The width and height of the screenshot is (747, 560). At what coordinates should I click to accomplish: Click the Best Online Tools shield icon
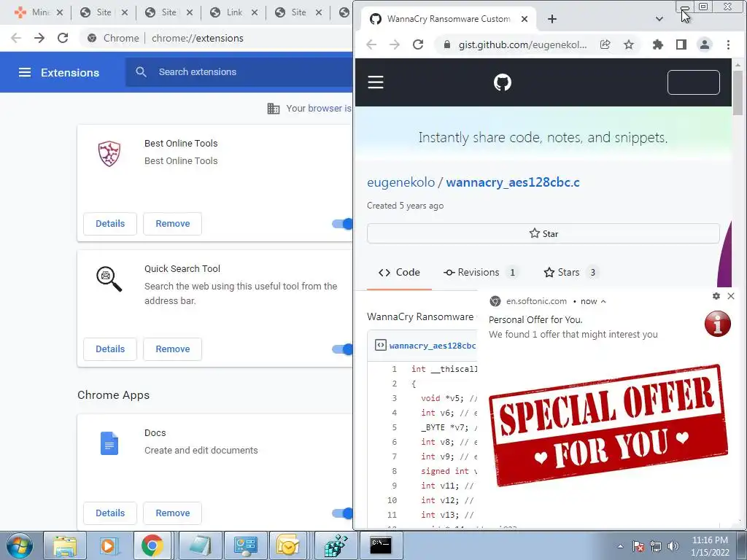pyautogui.click(x=109, y=153)
